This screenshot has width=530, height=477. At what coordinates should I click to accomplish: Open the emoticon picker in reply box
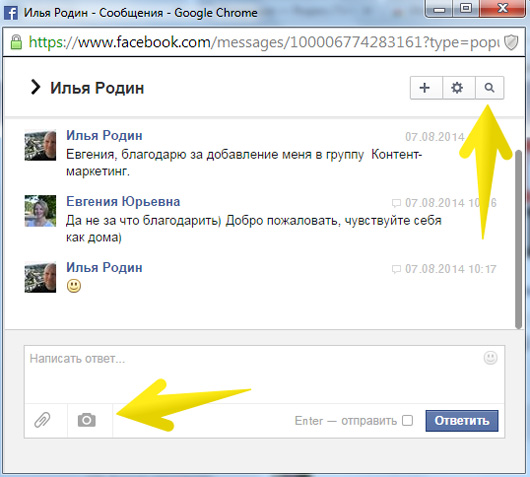(490, 358)
